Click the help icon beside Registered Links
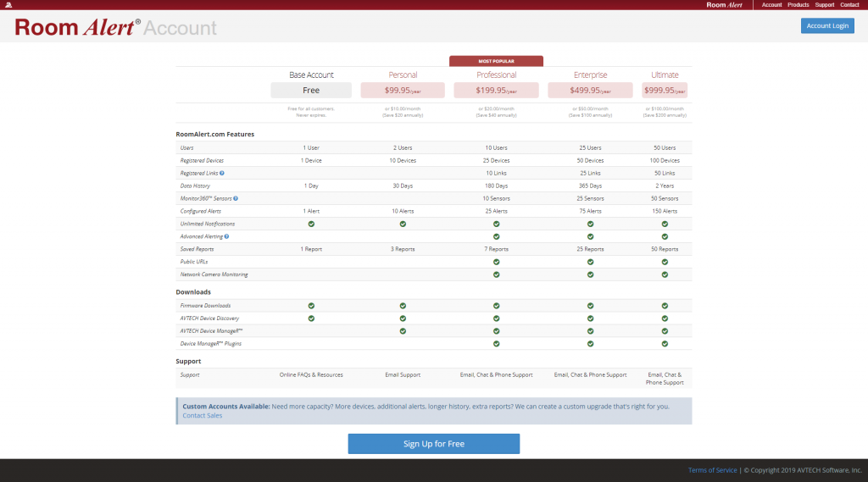 pyautogui.click(x=222, y=173)
